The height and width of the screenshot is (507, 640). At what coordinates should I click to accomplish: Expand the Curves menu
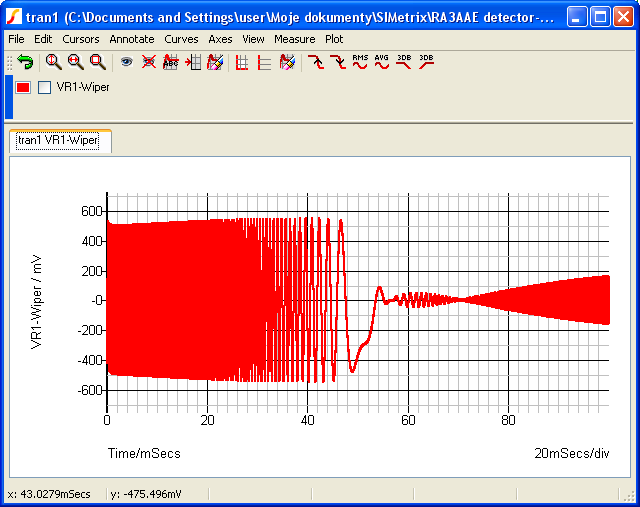point(181,39)
